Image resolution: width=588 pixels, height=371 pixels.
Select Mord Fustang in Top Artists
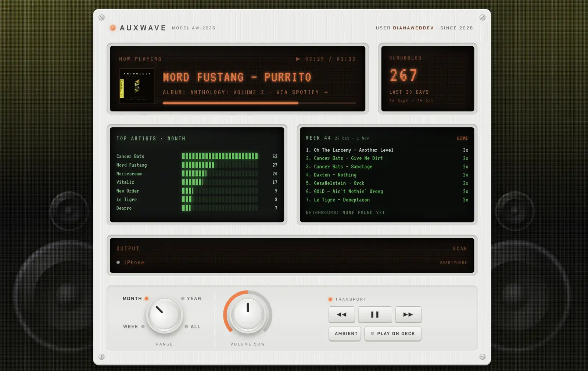tap(197, 165)
